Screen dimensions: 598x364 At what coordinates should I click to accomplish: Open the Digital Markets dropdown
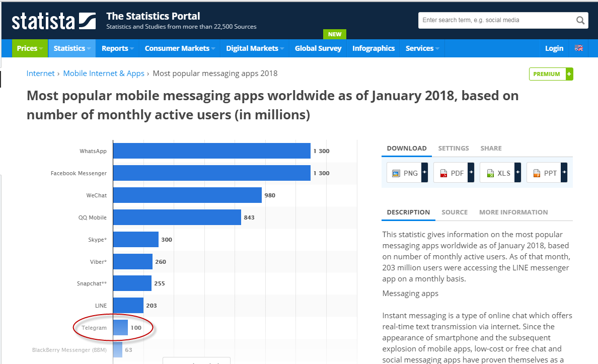255,48
